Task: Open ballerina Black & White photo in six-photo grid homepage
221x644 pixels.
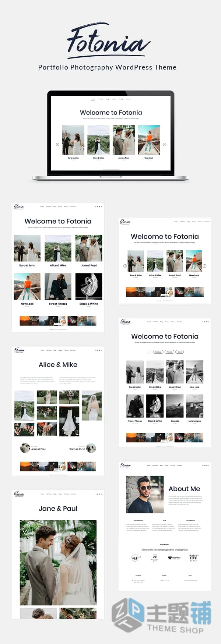Action: point(89,287)
